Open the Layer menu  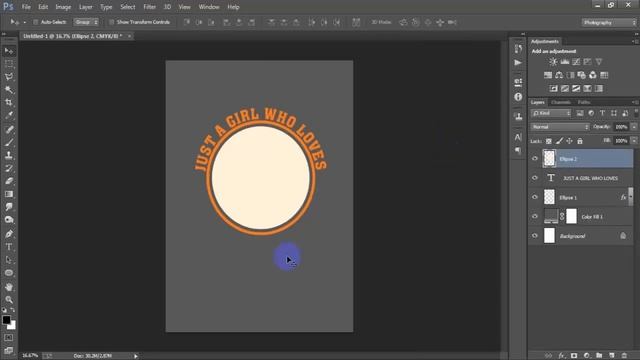[x=85, y=7]
